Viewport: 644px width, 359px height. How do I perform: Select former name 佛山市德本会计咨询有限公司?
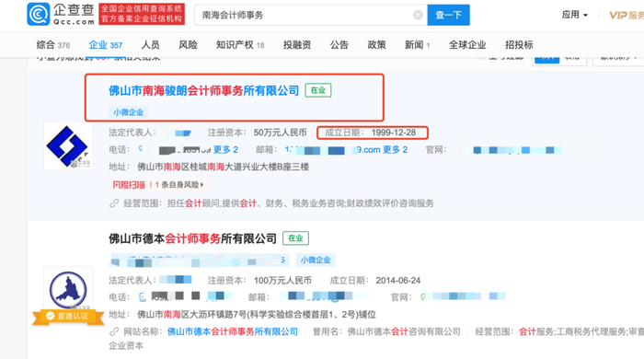tap(404, 332)
